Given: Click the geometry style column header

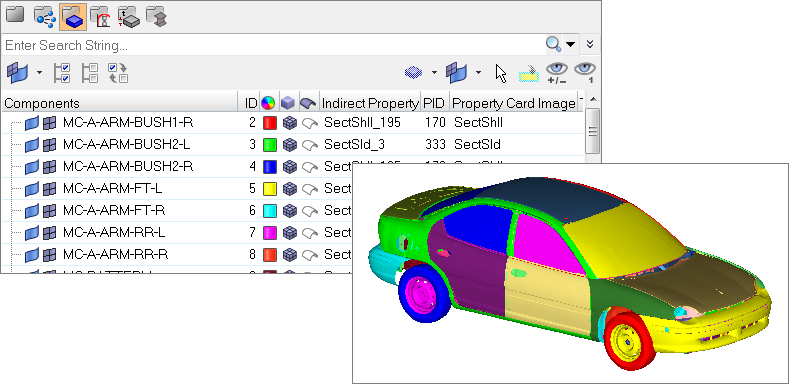Looking at the screenshot, I should (308, 103).
